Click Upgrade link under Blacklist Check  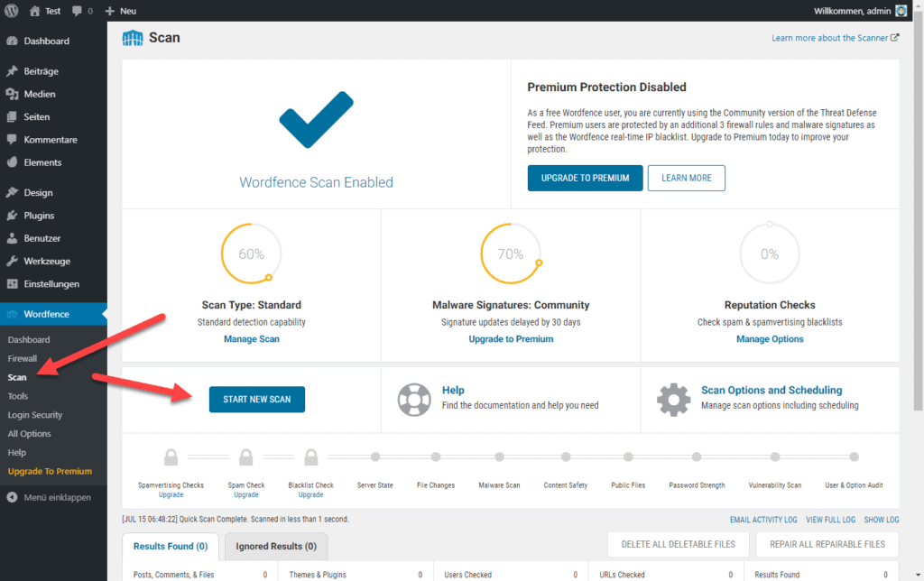[x=310, y=495]
